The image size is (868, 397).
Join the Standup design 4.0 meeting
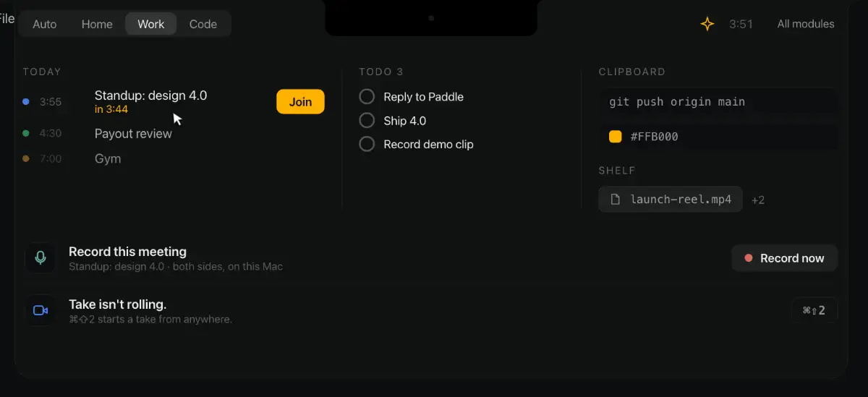[300, 102]
